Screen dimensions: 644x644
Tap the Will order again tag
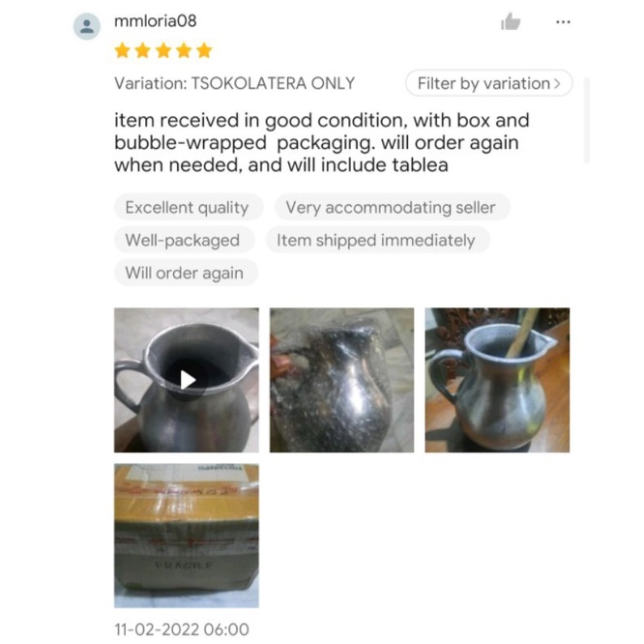pyautogui.click(x=186, y=273)
